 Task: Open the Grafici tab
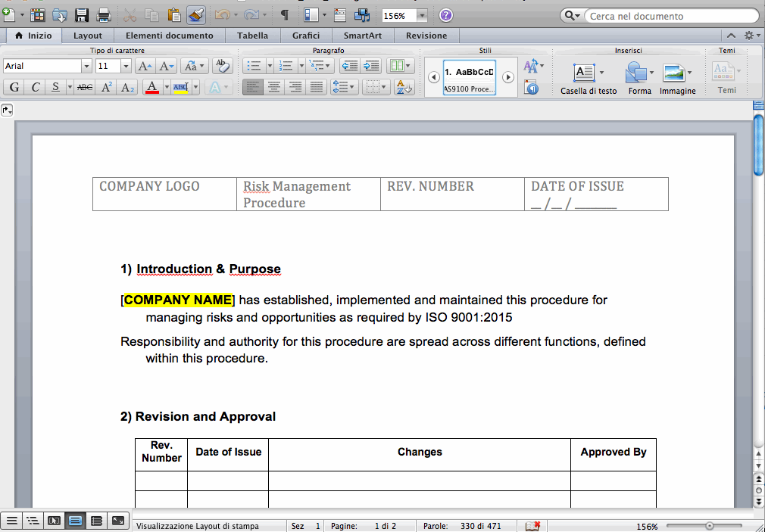pyautogui.click(x=306, y=36)
